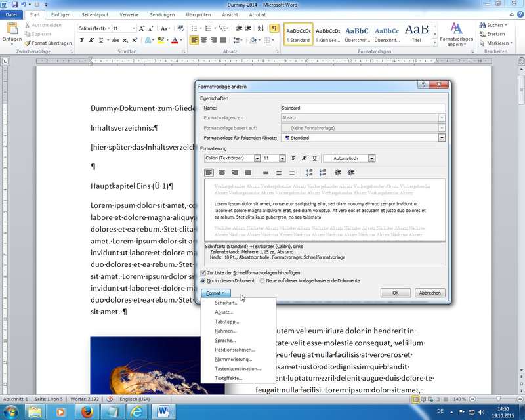
Task: Click OK in the Formatvorlage dialog
Action: click(396, 293)
